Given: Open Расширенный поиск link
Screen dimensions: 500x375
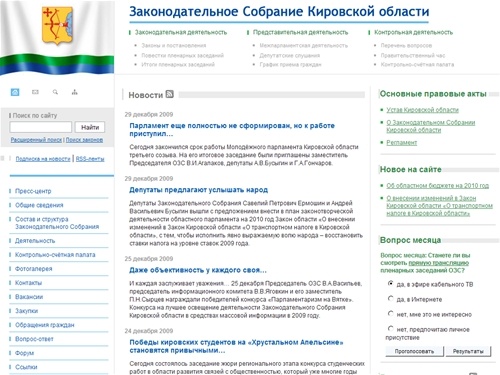Looking at the screenshot, I should [36, 140].
